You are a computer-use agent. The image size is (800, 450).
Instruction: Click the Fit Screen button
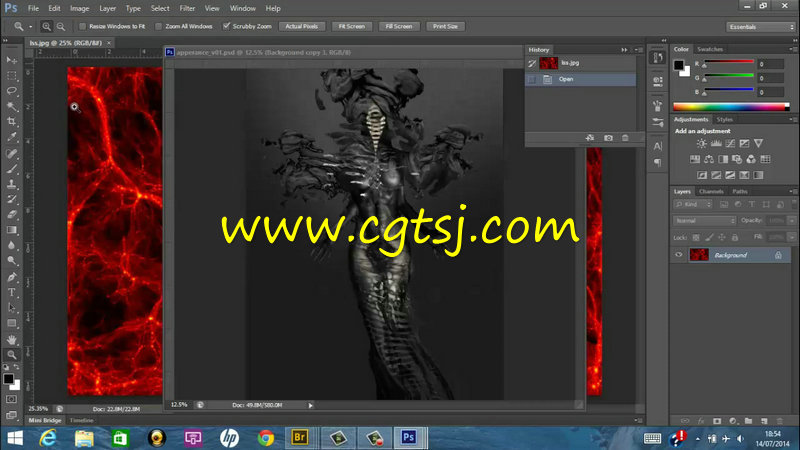click(x=352, y=26)
